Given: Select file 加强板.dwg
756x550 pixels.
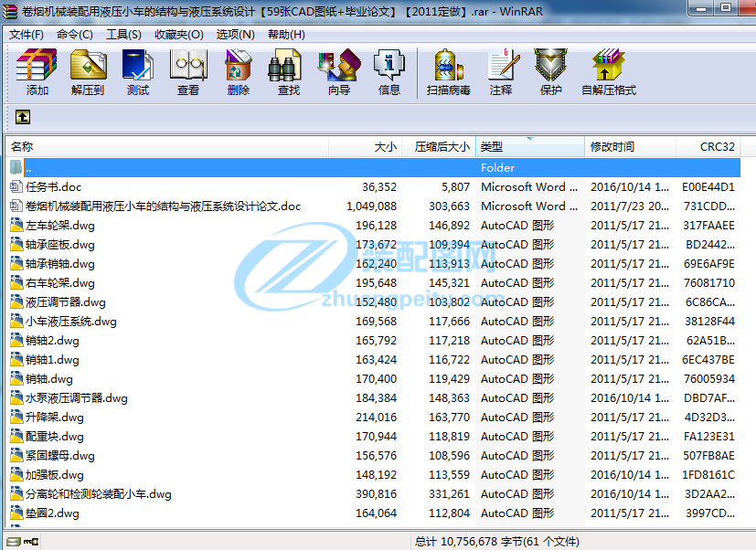Looking at the screenshot, I should 55,475.
